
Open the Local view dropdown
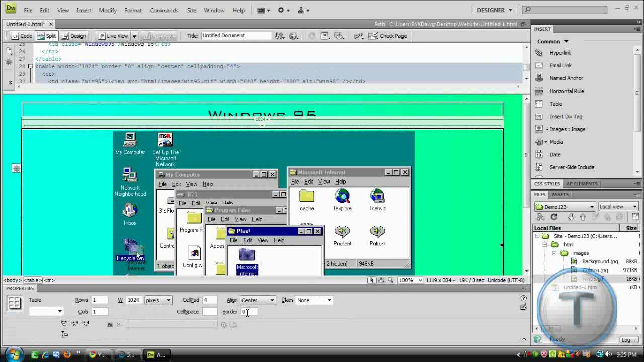[618, 207]
